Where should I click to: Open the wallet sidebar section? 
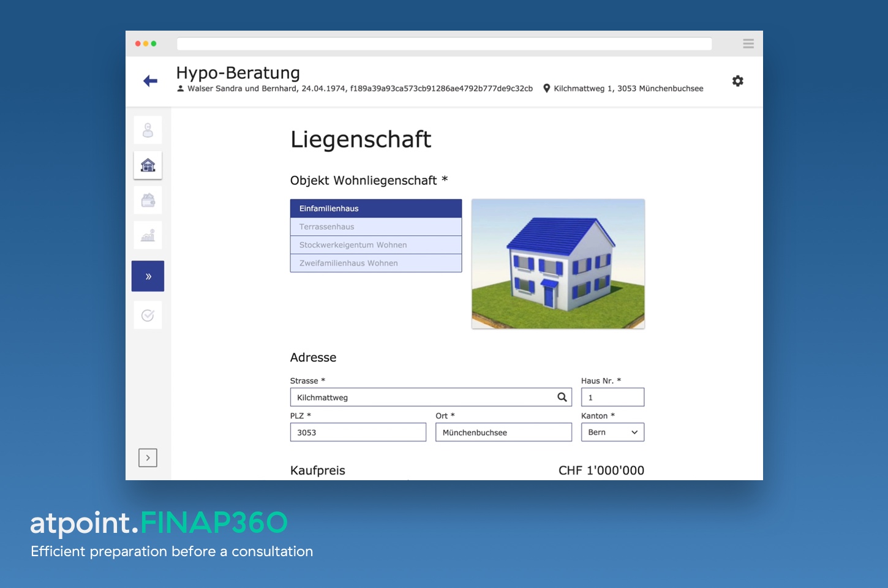point(148,200)
